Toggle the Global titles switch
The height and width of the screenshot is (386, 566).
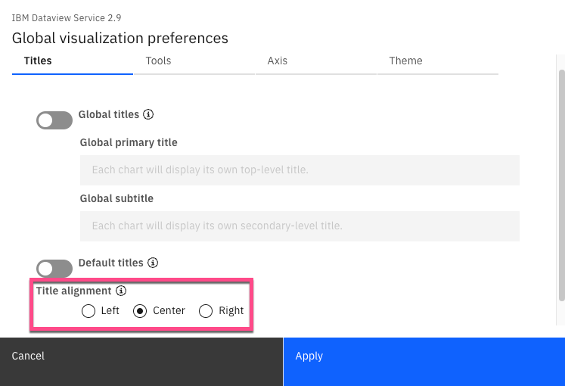pyautogui.click(x=54, y=120)
